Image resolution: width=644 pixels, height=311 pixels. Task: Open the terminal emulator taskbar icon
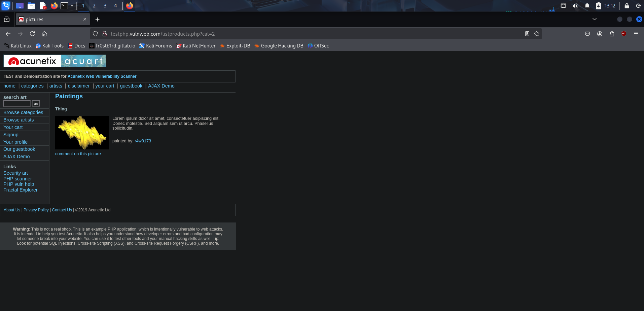64,6
